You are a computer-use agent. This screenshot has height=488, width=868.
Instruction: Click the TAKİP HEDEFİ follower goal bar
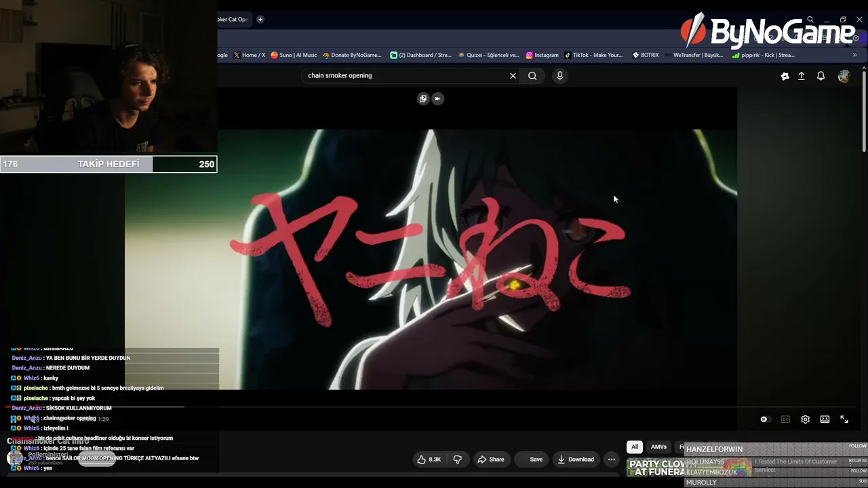point(108,164)
